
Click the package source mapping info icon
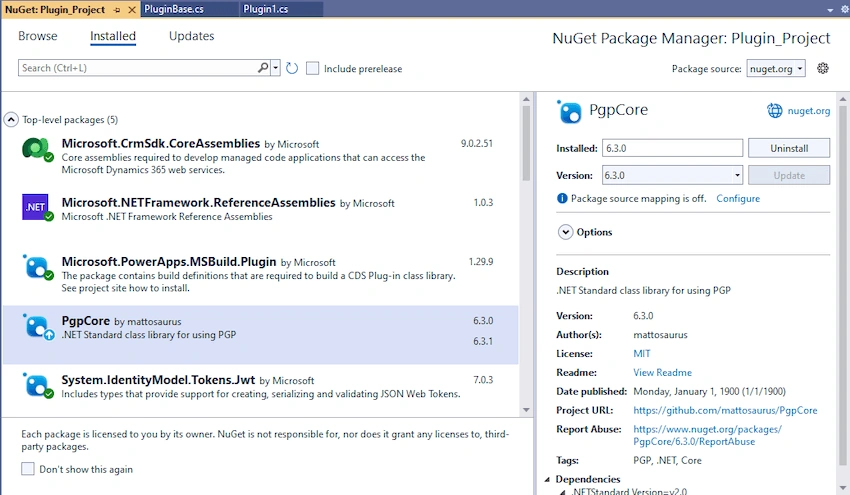[x=562, y=198]
